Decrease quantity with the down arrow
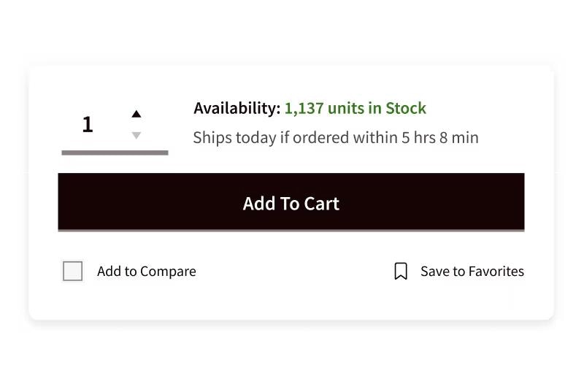The image size is (584, 392). tap(136, 135)
